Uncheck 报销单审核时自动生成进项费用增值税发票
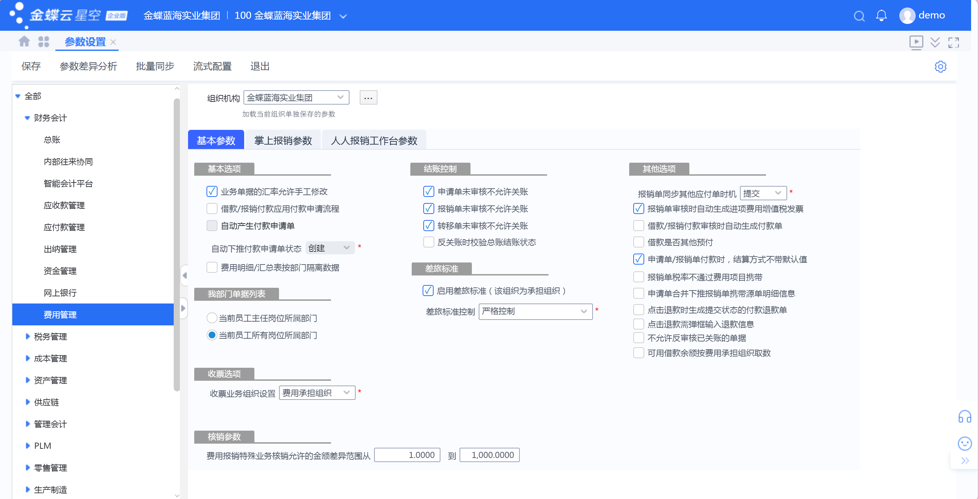This screenshot has width=980, height=499. tap(638, 208)
